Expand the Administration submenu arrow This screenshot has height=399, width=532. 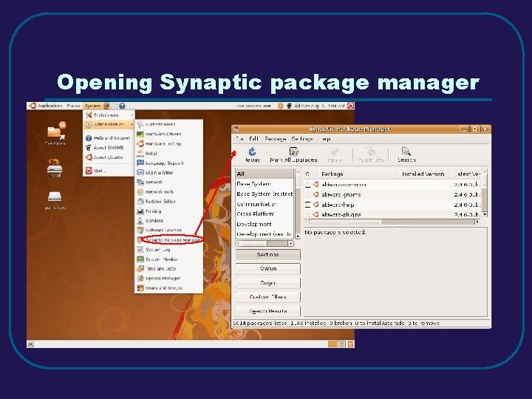click(132, 125)
